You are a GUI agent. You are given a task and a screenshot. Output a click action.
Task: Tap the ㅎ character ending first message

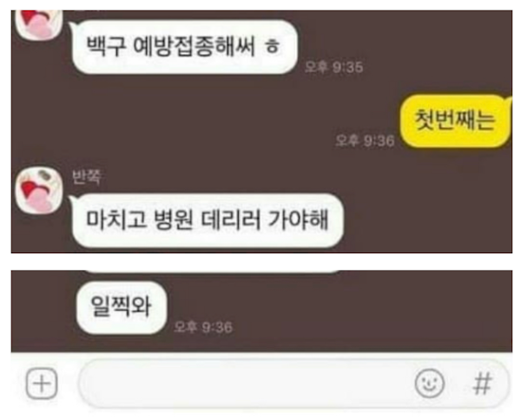[x=272, y=47]
